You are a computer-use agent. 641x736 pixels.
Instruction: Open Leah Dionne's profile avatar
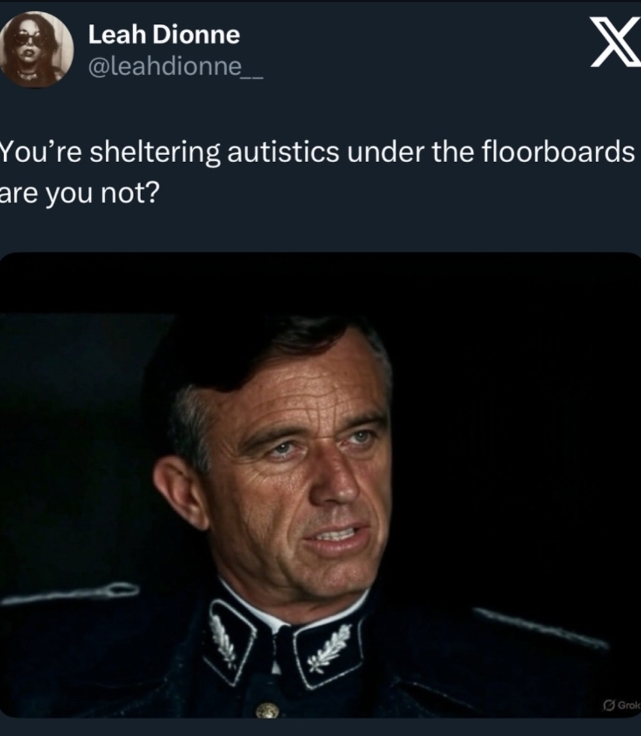click(x=36, y=50)
